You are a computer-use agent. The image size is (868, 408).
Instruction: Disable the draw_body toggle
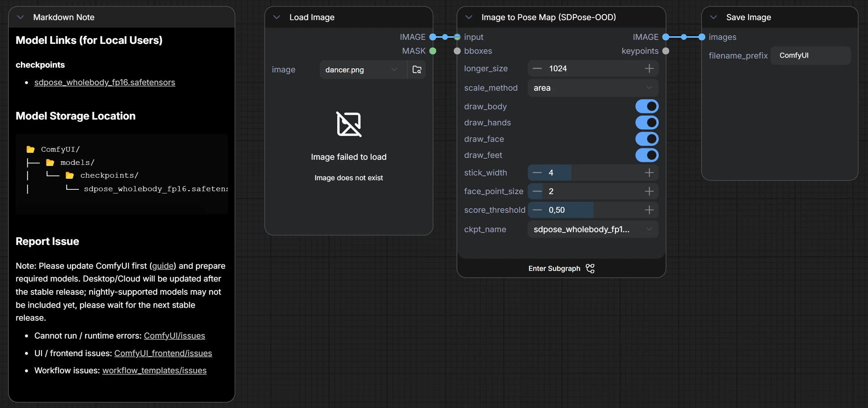(x=647, y=106)
